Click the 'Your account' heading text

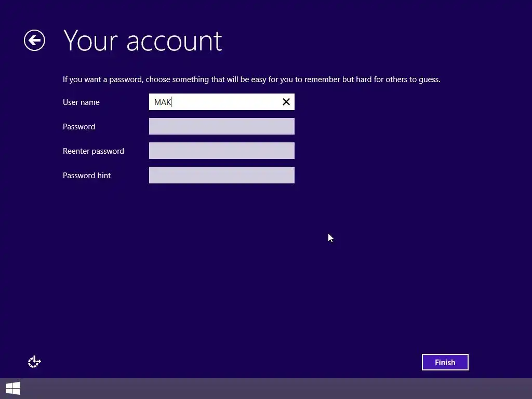(143, 41)
